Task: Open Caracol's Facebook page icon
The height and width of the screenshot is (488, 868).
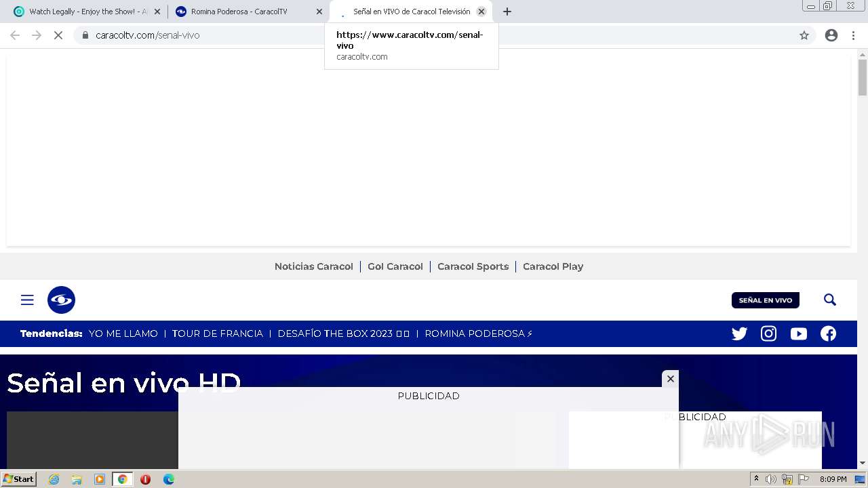Action: coord(828,333)
